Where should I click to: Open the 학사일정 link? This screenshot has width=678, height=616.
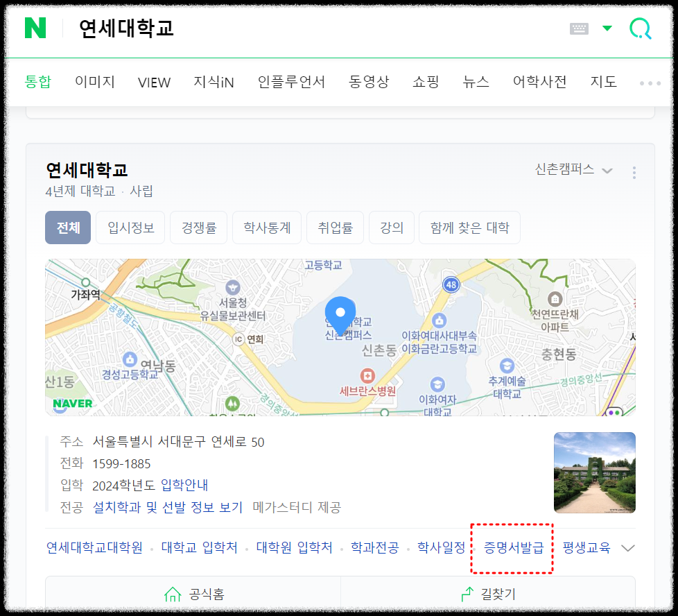[x=441, y=547]
